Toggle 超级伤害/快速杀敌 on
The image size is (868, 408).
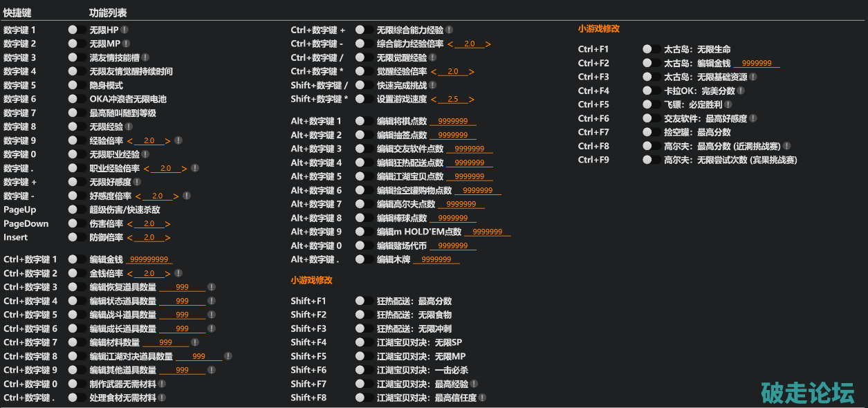click(77, 210)
